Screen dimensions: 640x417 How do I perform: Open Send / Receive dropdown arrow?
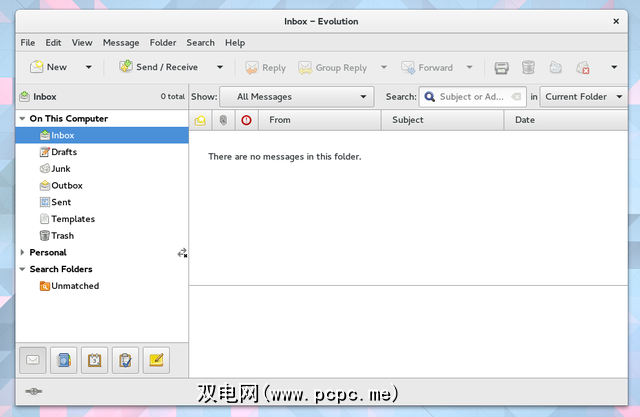pos(220,67)
